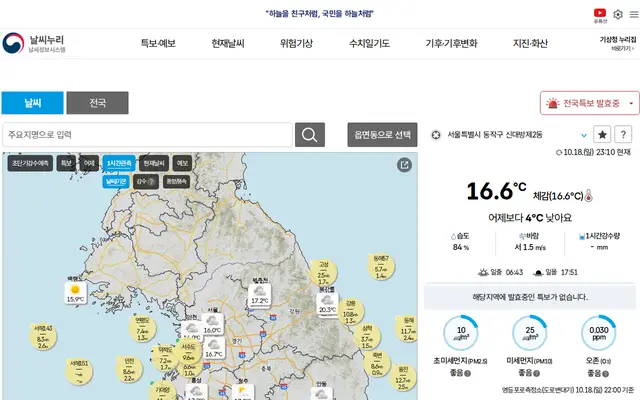Click the 해당지역에 발효중인 특보가 없습니다 notice
Screen dimensions: 640x400
[530, 297]
